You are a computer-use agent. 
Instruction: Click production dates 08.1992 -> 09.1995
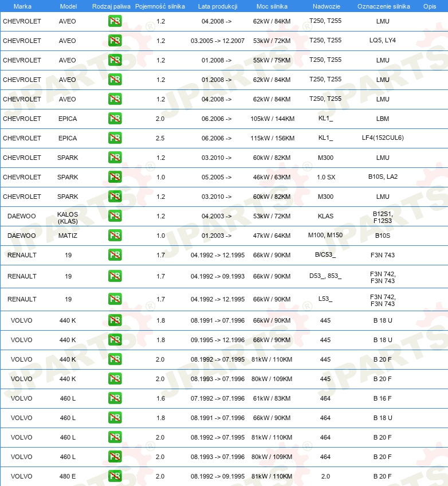pyautogui.click(x=218, y=476)
